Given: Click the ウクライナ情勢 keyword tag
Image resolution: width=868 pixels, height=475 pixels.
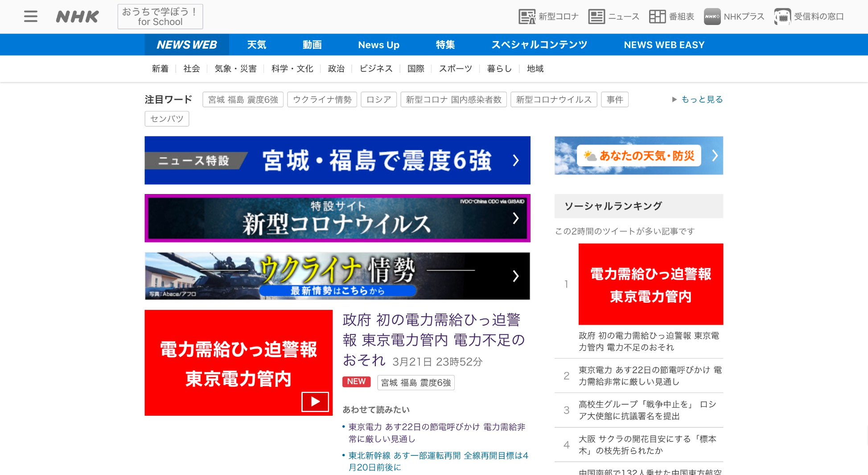Looking at the screenshot, I should (x=322, y=99).
